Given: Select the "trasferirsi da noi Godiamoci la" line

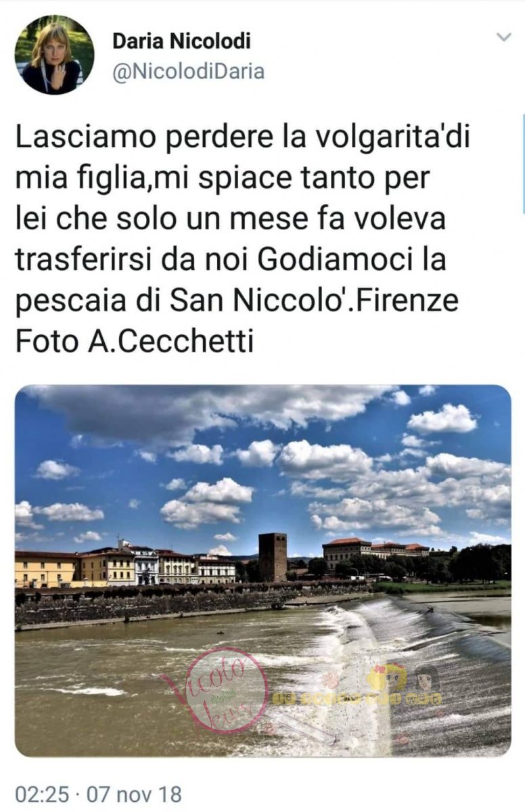Looking at the screenshot, I should point(231,260).
